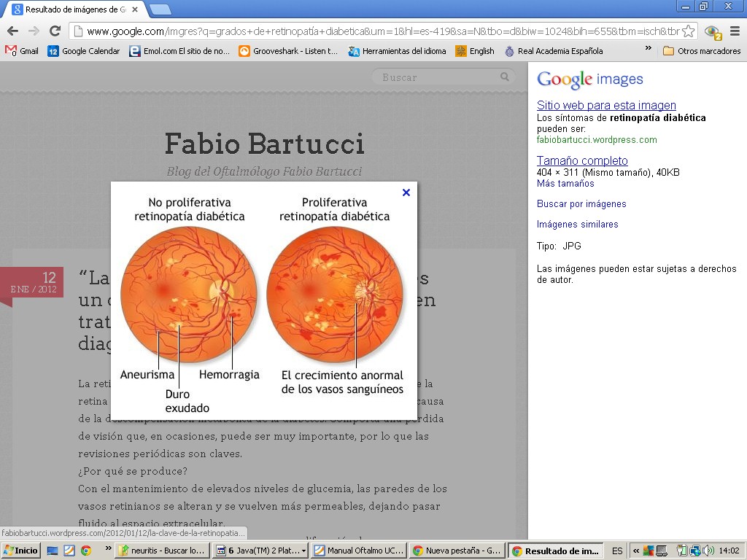Expand hidden system tray icons
The height and width of the screenshot is (560, 747).
[636, 551]
